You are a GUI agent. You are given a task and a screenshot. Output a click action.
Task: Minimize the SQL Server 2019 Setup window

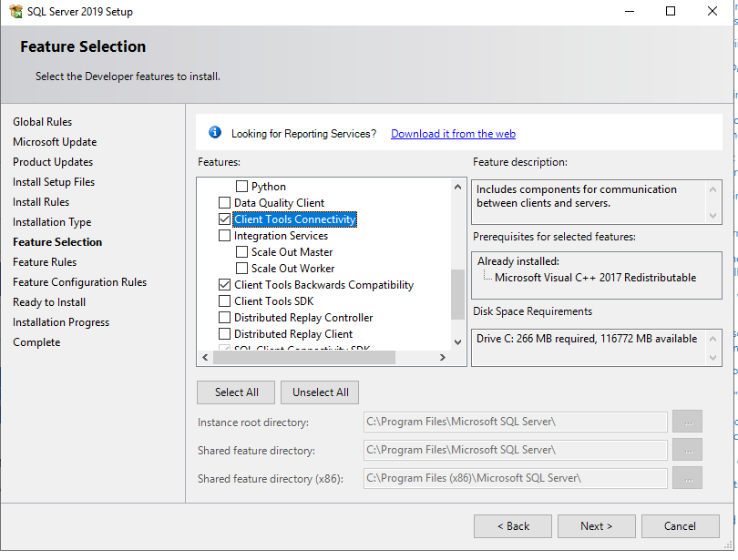tap(630, 11)
